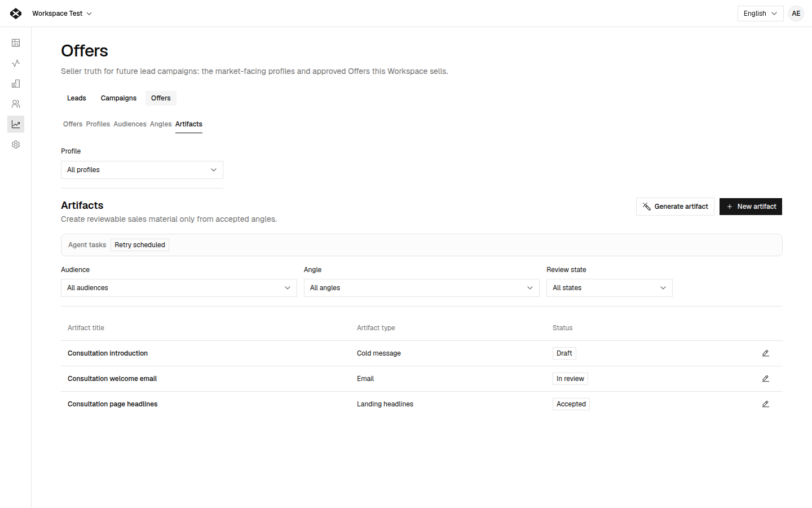Edit the Consultation page headlines artifact

766,404
